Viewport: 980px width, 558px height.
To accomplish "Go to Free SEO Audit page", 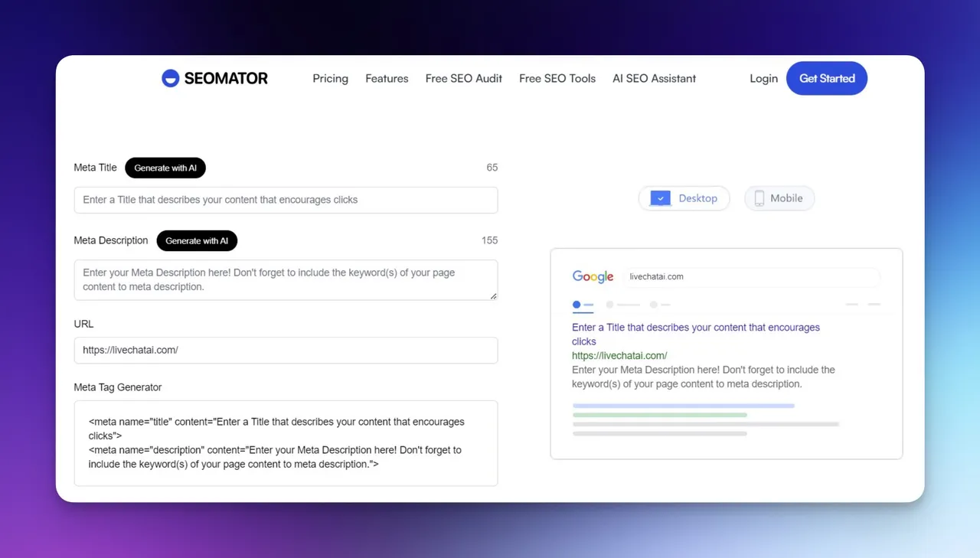I will (464, 78).
